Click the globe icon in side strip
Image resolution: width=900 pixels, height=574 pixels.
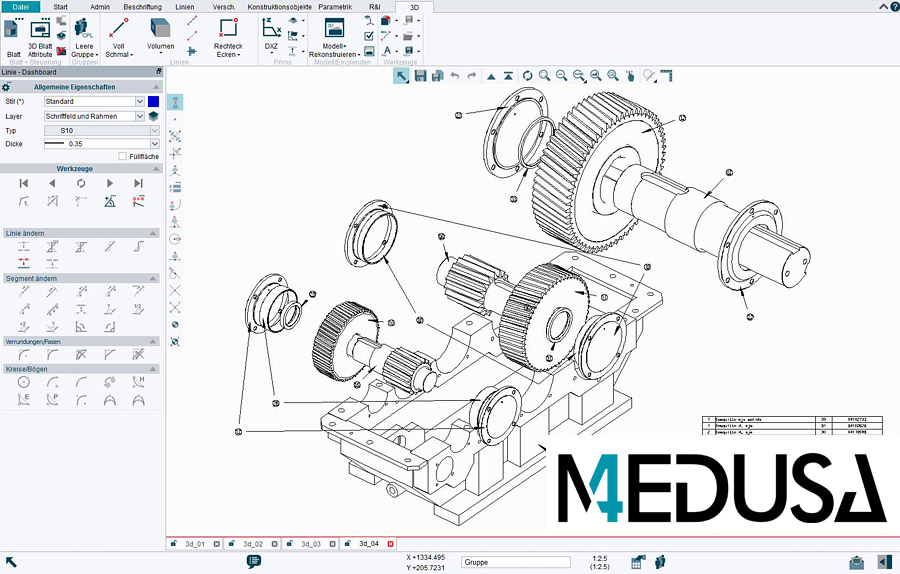click(x=175, y=325)
